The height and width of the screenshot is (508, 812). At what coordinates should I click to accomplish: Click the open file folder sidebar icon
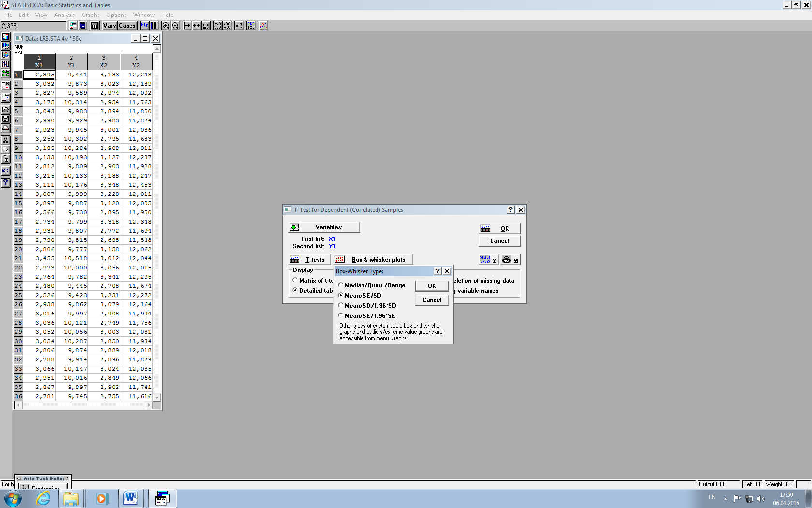pyautogui.click(x=5, y=110)
